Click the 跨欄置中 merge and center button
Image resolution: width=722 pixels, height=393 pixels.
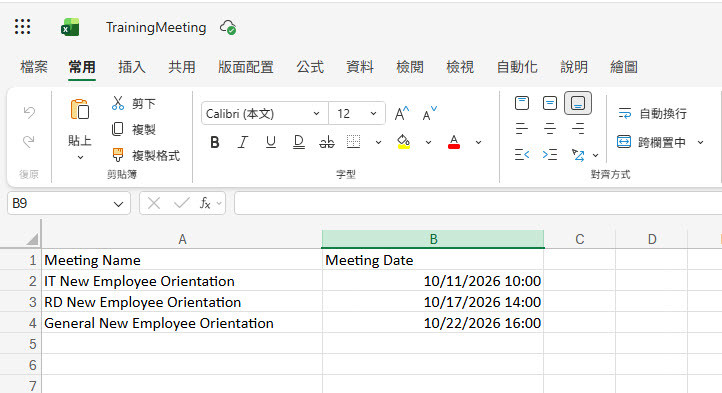[x=652, y=142]
